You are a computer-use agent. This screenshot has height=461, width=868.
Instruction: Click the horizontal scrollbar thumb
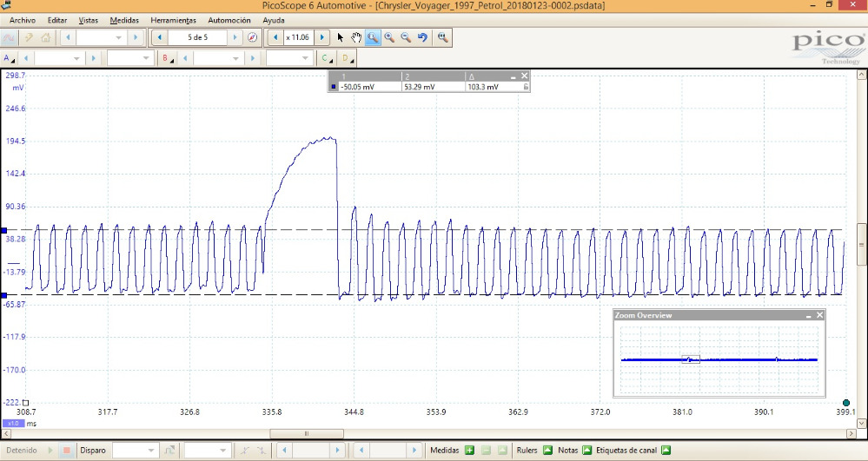coord(306,433)
